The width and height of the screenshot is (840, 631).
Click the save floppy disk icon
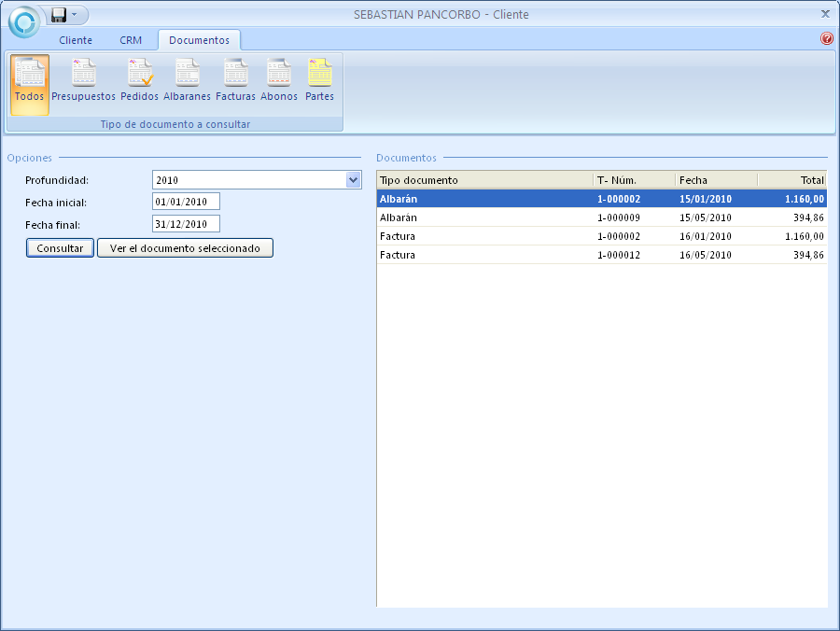click(59, 15)
